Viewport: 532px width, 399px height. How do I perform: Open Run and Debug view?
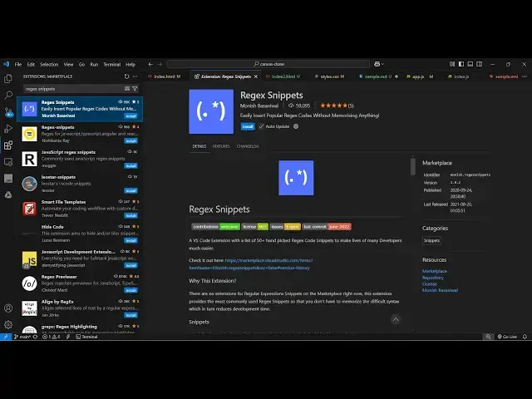tap(8, 128)
